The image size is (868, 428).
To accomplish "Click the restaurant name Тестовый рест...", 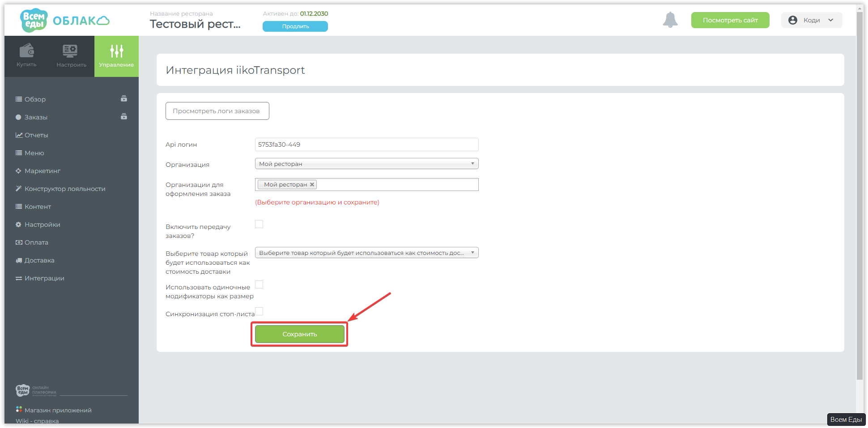I will [195, 24].
